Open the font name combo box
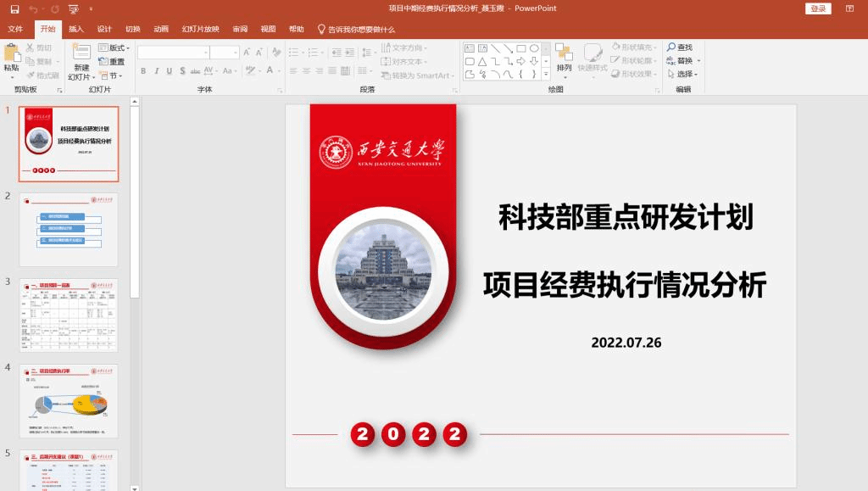The image size is (868, 491). [x=173, y=53]
